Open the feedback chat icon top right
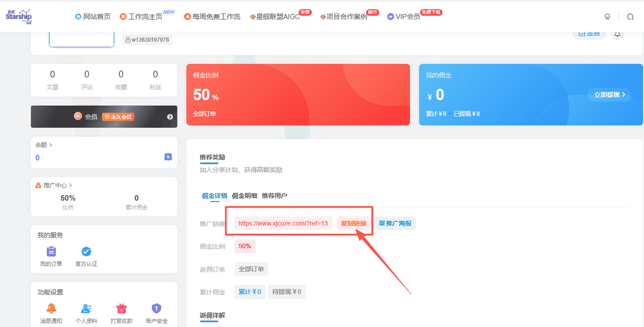The width and height of the screenshot is (644, 327). tap(607, 17)
